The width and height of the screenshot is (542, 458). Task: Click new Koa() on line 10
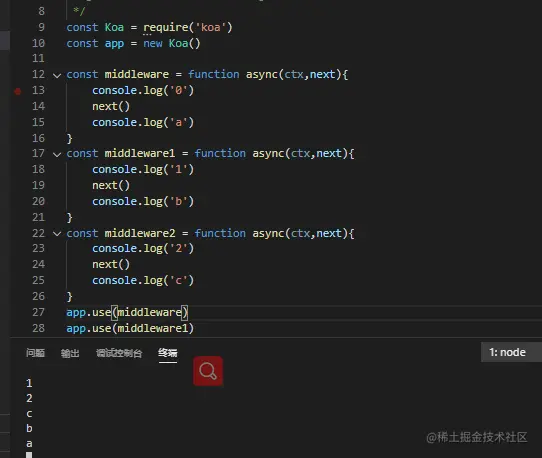172,43
